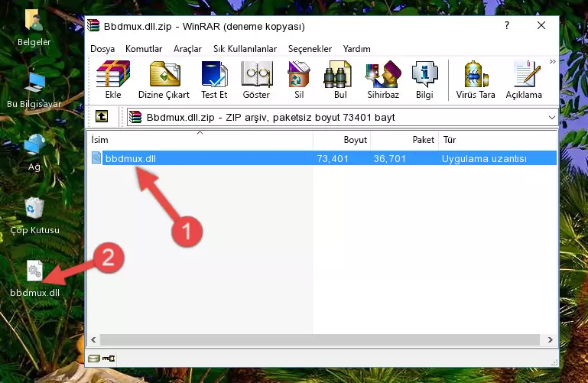Select the Ağ network desktop icon
The width and height of the screenshot is (588, 383).
pos(34,153)
